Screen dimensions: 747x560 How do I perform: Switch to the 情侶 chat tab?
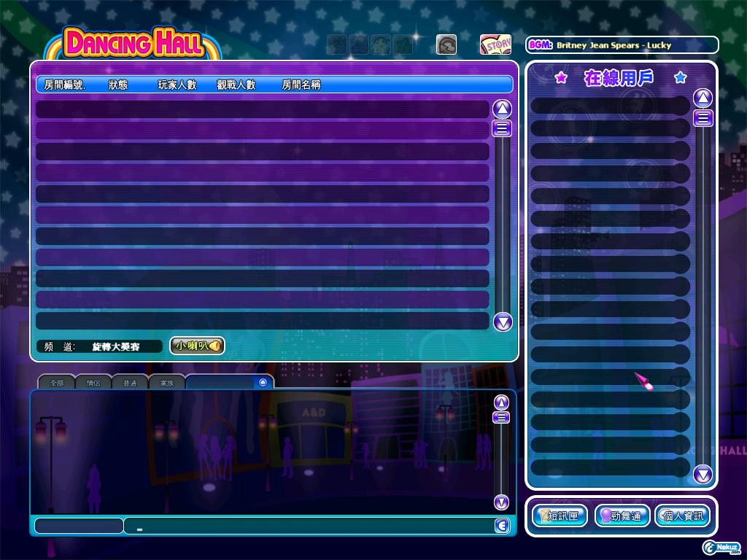pos(93,382)
